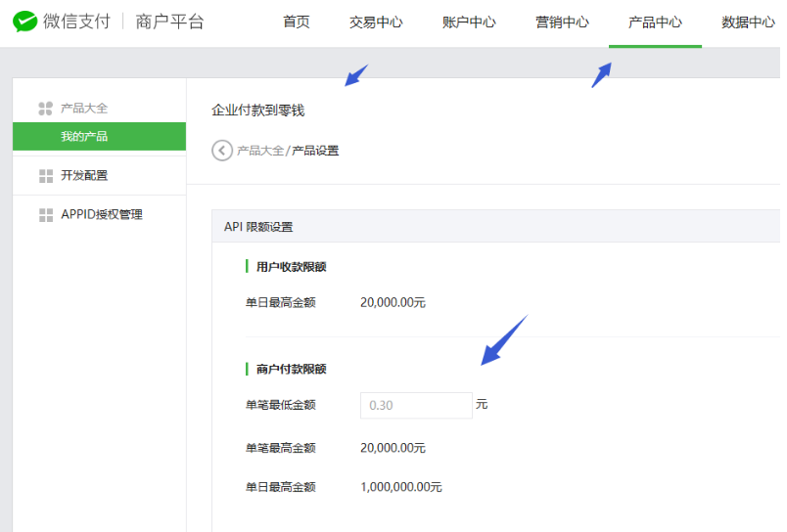
Task: Click the WeChat Pay logo icon
Action: 24,22
